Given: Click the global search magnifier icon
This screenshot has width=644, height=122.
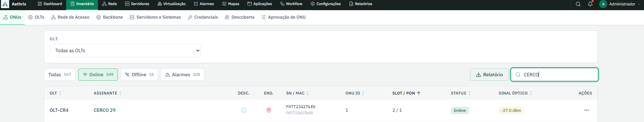Looking at the screenshot, I should 578,4.
